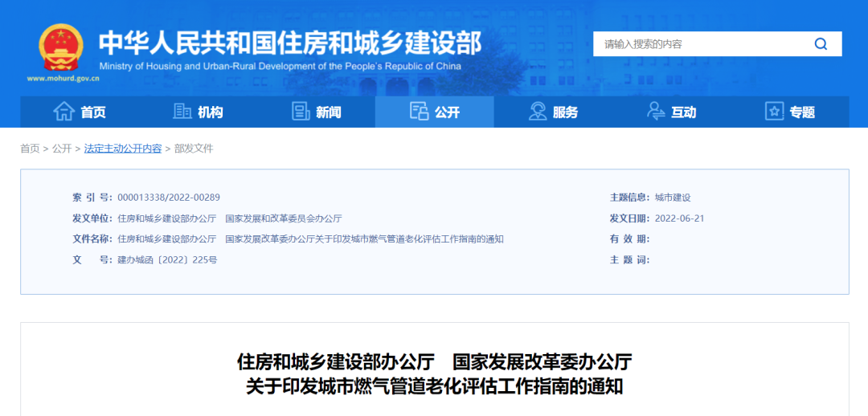Click the newspaper icon beside 新闻
Image resolution: width=868 pixels, height=416 pixels.
click(x=301, y=111)
